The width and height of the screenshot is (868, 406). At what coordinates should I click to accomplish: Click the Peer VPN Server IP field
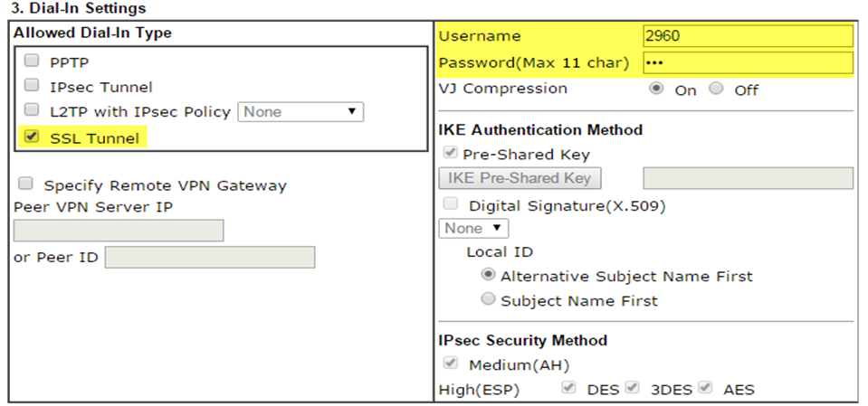click(x=119, y=231)
